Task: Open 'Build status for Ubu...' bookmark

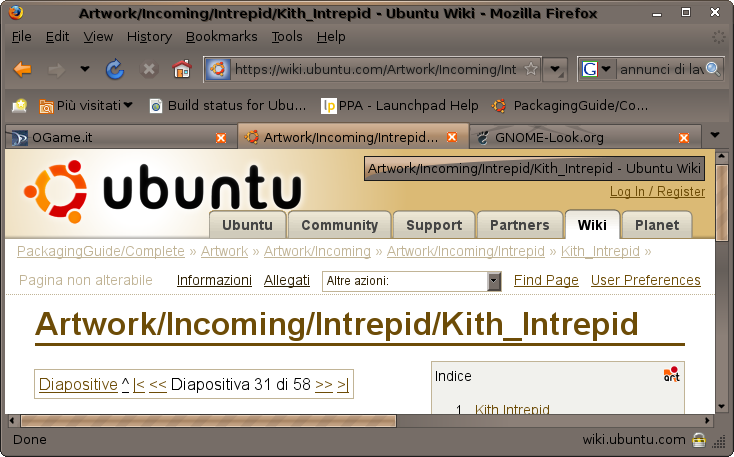Action: click(x=228, y=106)
